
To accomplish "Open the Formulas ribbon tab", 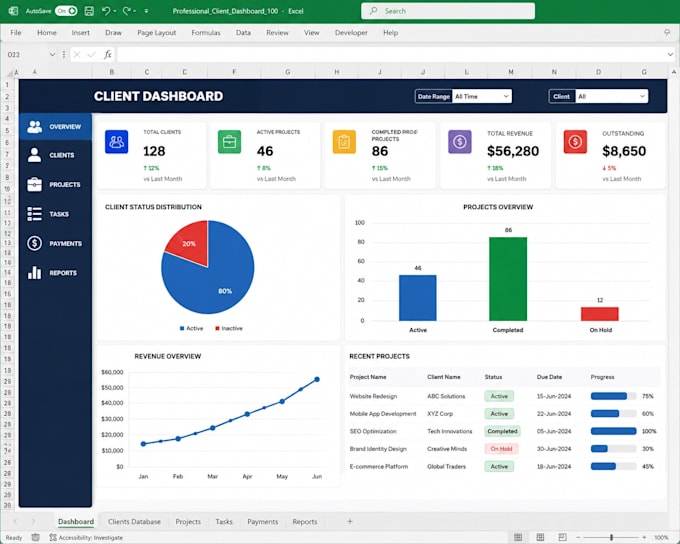I will coord(206,33).
